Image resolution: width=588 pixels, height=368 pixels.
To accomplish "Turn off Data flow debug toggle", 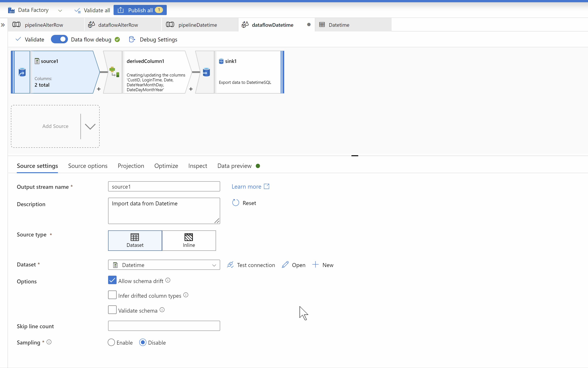I will coord(59,39).
